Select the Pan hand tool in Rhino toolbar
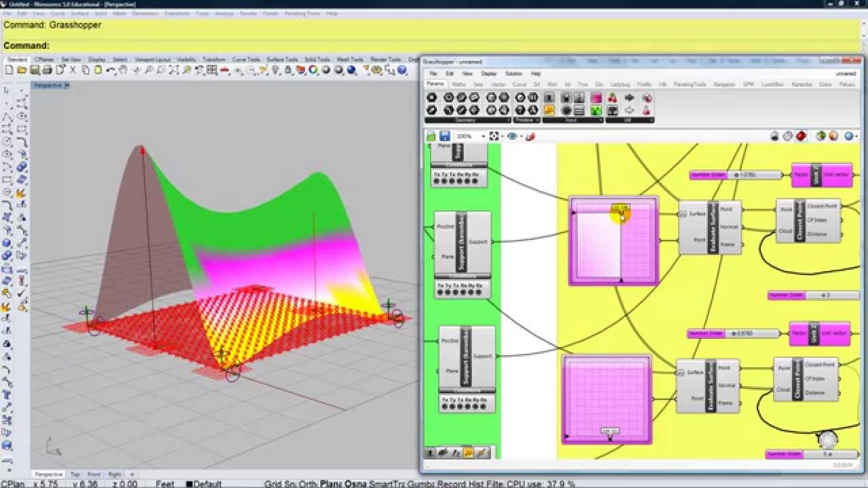This screenshot has height=488, width=868. (x=123, y=70)
